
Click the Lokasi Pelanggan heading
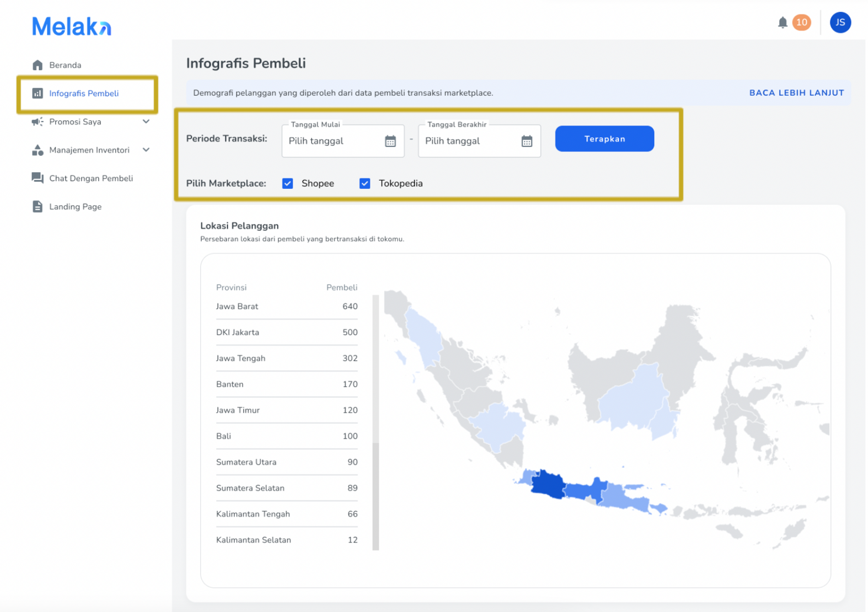(x=240, y=226)
